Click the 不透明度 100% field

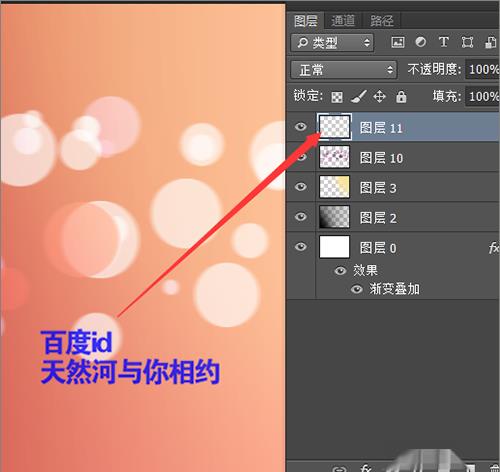click(483, 69)
